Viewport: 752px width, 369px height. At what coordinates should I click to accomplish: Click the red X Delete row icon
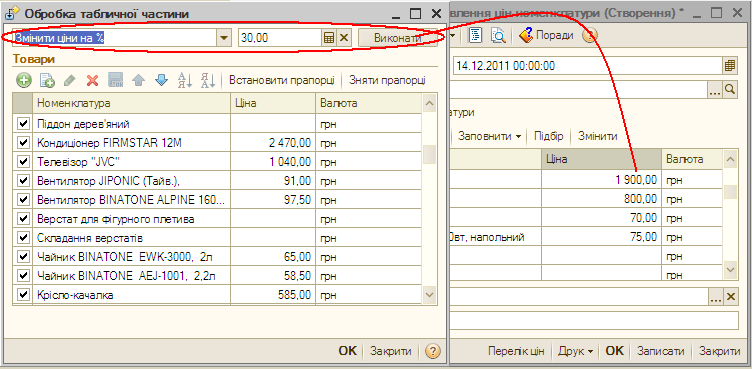coord(92,80)
